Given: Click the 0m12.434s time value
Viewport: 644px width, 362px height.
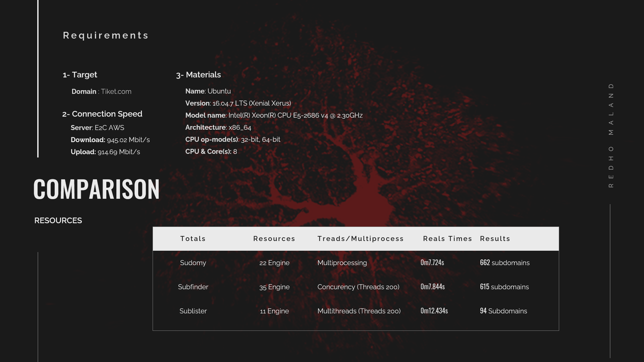Looking at the screenshot, I should [434, 311].
